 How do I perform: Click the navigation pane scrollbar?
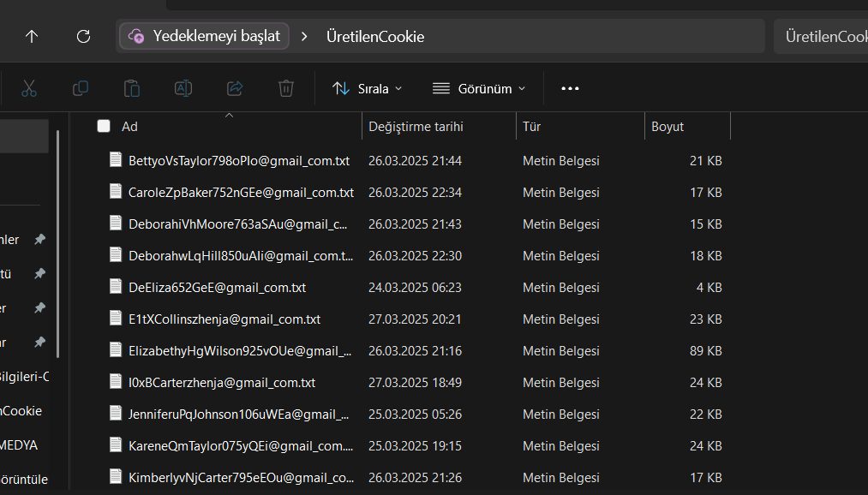coord(57,243)
